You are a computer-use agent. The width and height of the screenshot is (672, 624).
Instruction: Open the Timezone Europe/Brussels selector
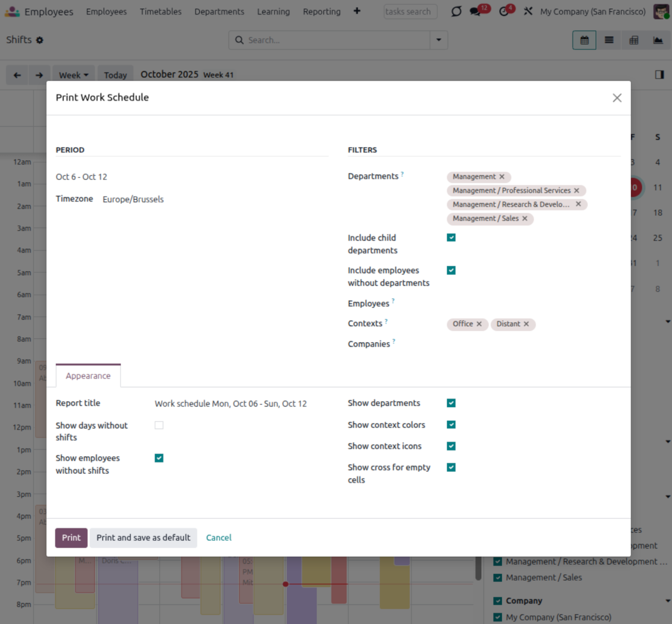point(133,200)
